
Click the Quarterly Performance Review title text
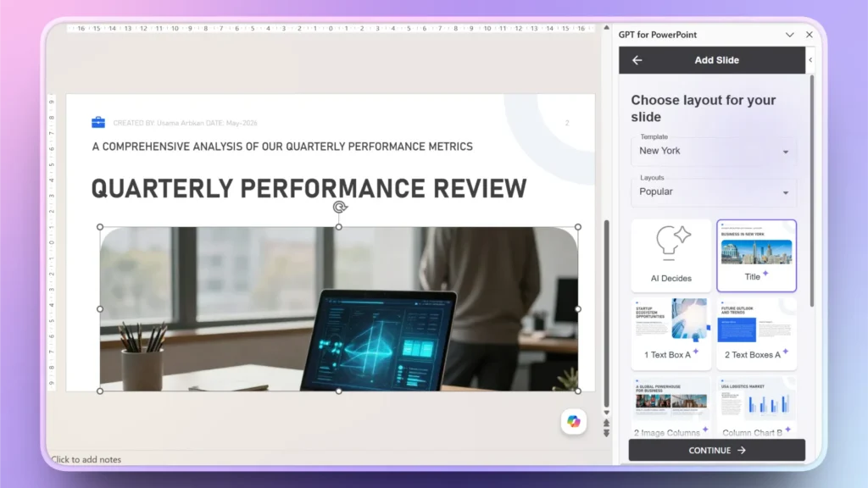(x=309, y=189)
